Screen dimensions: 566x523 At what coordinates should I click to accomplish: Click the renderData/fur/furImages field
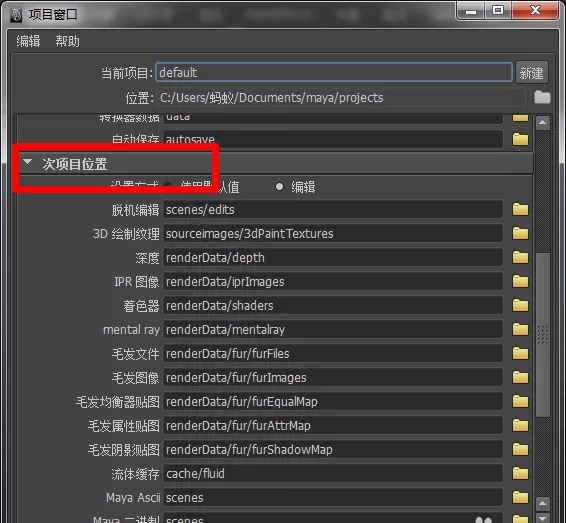(x=333, y=378)
